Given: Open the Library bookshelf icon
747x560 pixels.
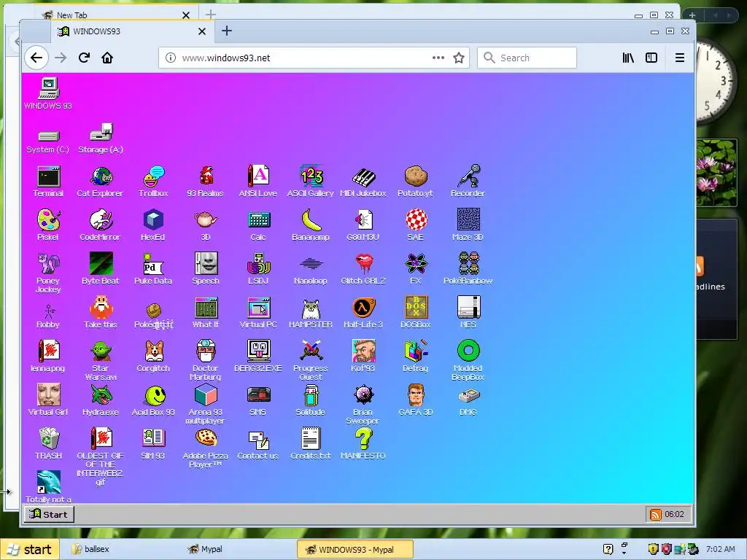Looking at the screenshot, I should point(628,58).
